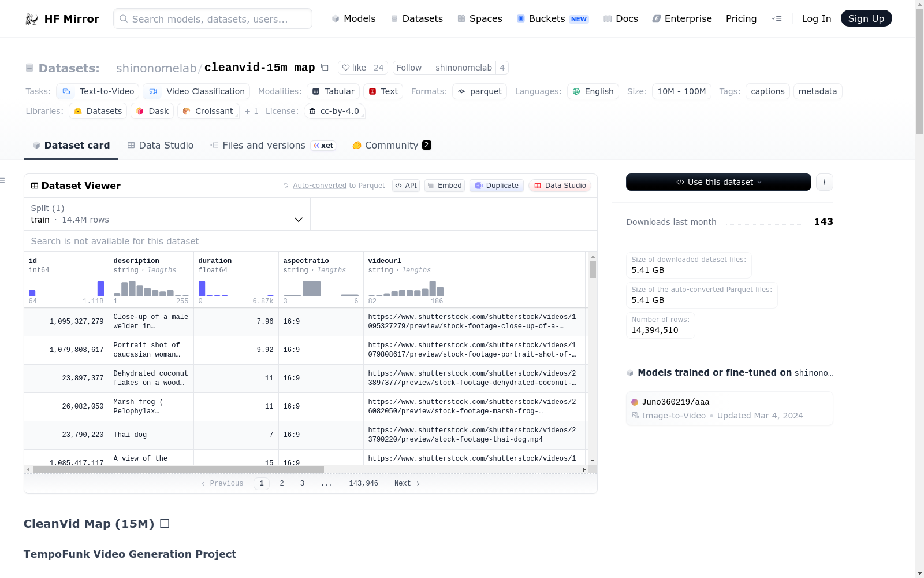Viewport: 924px width, 578px height.
Task: Click the 10M - 100M size tag
Action: [x=681, y=91]
